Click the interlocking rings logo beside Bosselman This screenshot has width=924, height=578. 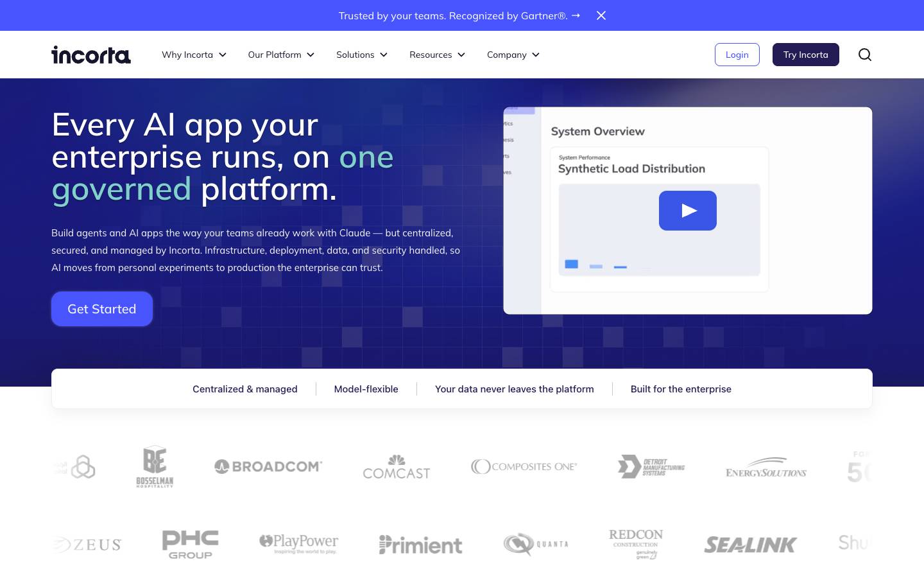tap(83, 467)
